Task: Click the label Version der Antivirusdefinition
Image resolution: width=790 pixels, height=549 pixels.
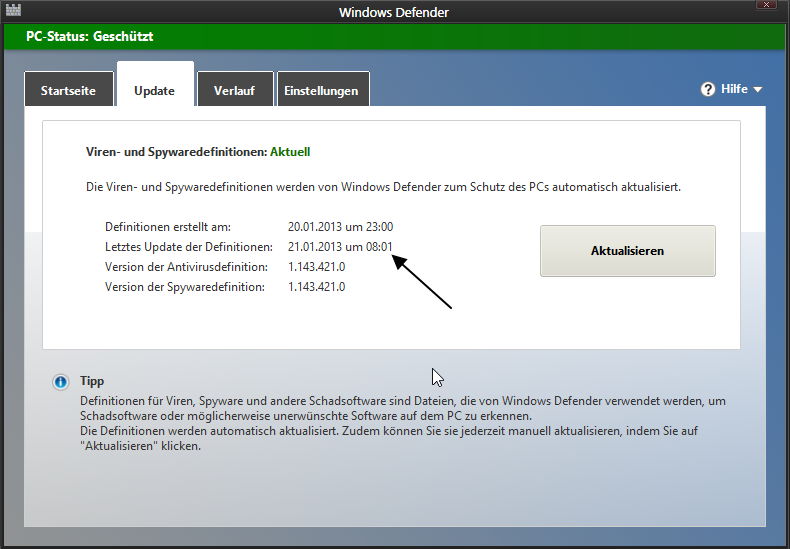Action: 186,267
